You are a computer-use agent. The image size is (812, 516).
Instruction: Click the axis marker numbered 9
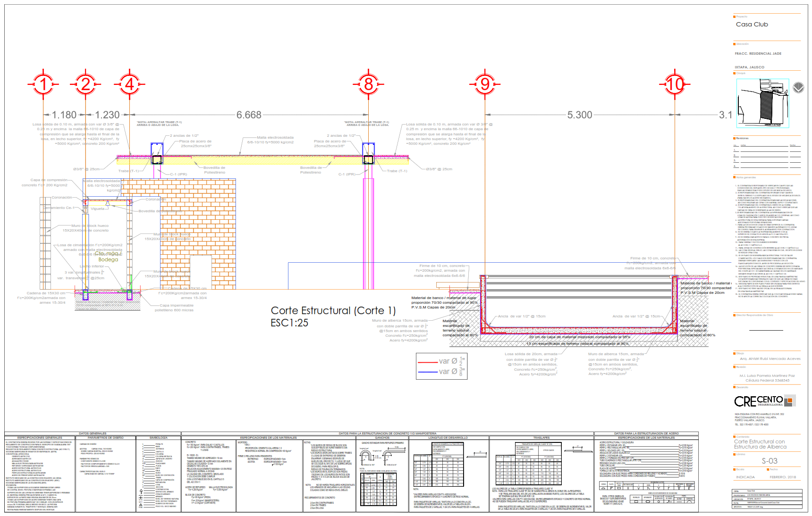pyautogui.click(x=485, y=84)
